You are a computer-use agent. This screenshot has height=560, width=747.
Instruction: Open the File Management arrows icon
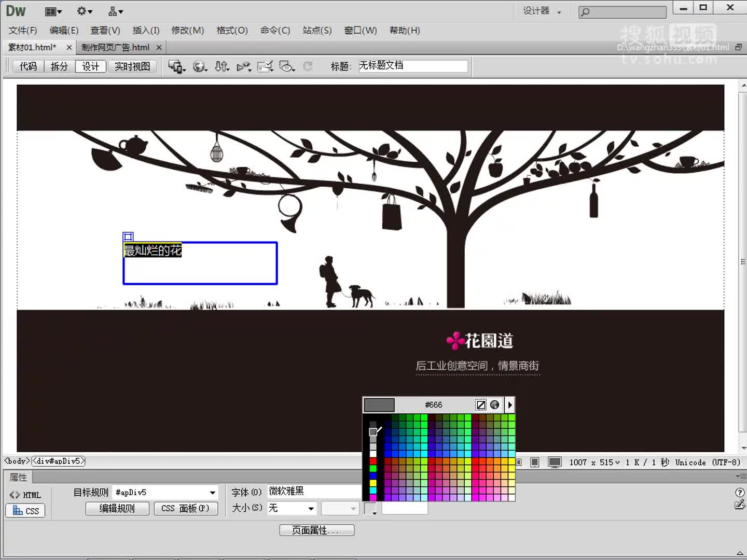(x=222, y=66)
